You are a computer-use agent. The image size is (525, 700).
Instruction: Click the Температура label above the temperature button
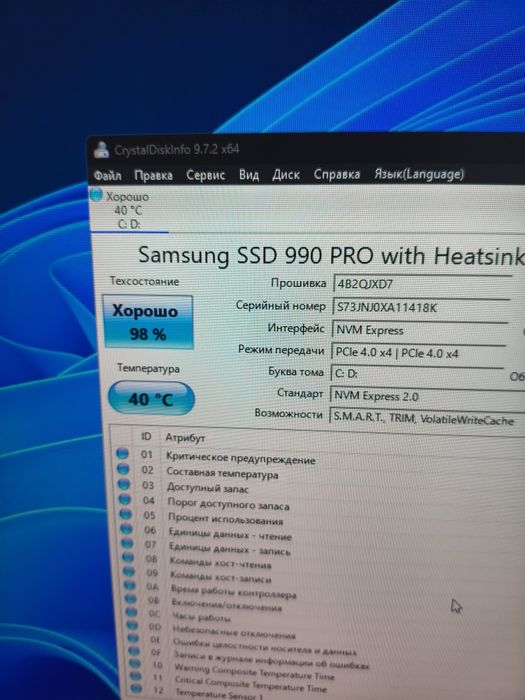click(148, 368)
